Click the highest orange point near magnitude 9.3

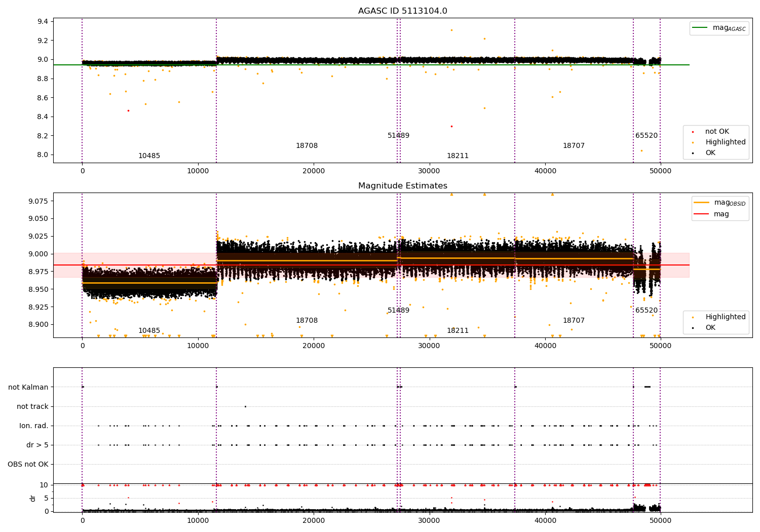click(x=451, y=30)
